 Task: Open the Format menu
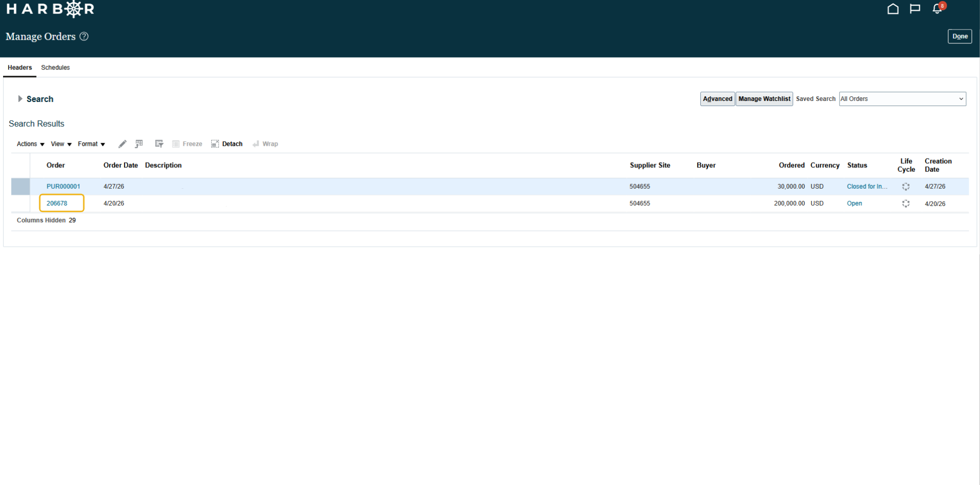(x=91, y=144)
